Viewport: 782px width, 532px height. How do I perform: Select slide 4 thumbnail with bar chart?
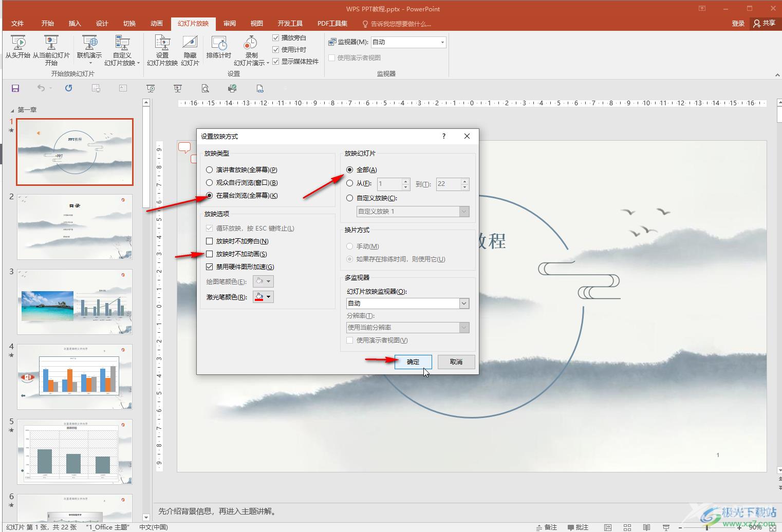pos(75,377)
